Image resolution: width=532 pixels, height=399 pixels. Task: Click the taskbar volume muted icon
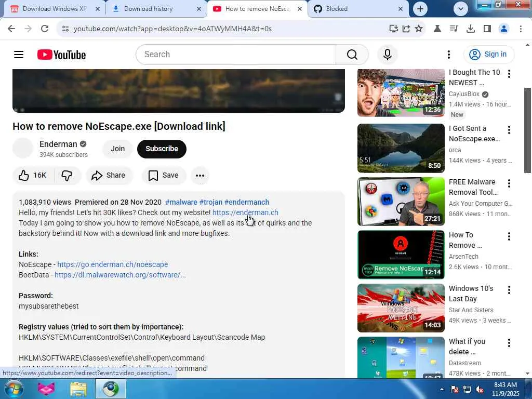tap(480, 390)
